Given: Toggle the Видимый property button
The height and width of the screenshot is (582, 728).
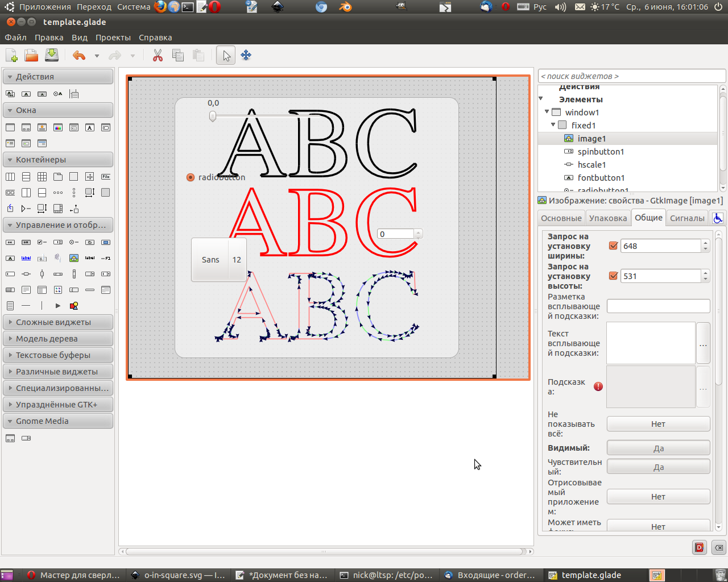Looking at the screenshot, I should (658, 448).
